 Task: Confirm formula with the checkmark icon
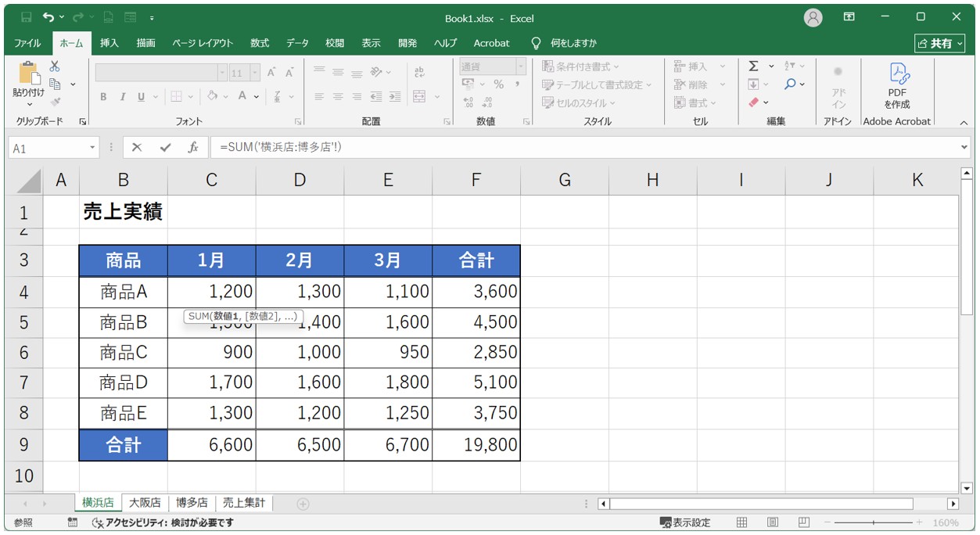pos(164,148)
